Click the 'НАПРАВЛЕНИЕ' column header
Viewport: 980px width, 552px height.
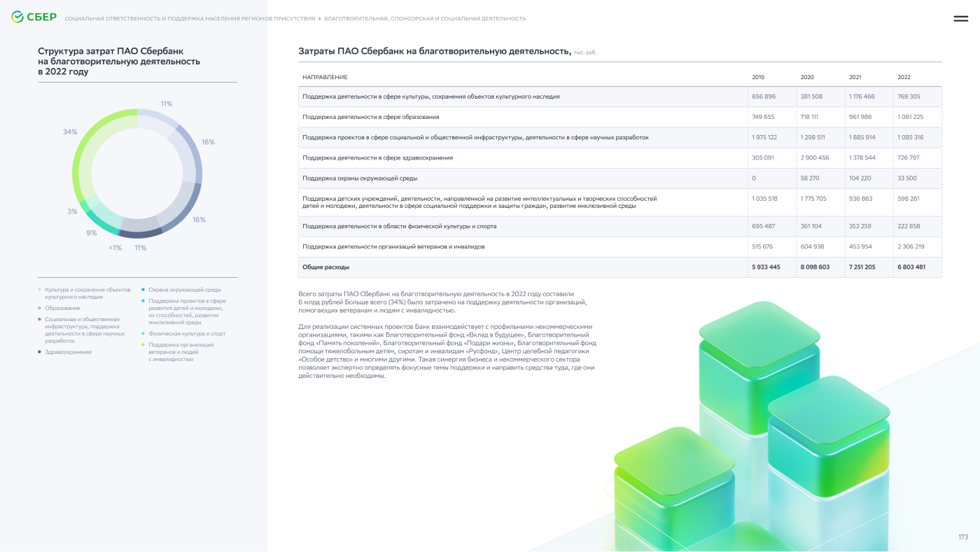[x=325, y=77]
